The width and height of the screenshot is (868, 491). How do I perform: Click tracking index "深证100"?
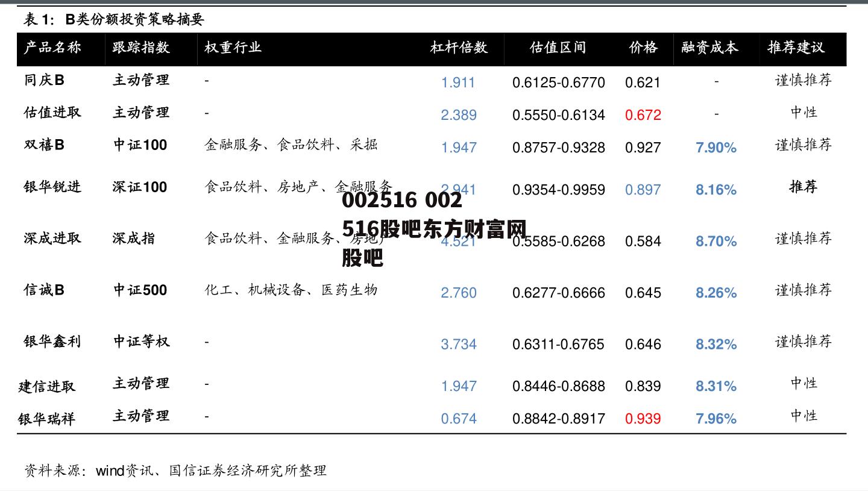click(140, 187)
